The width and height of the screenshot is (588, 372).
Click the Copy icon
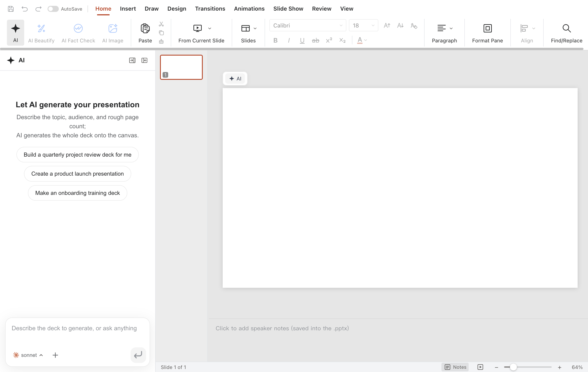point(161,33)
